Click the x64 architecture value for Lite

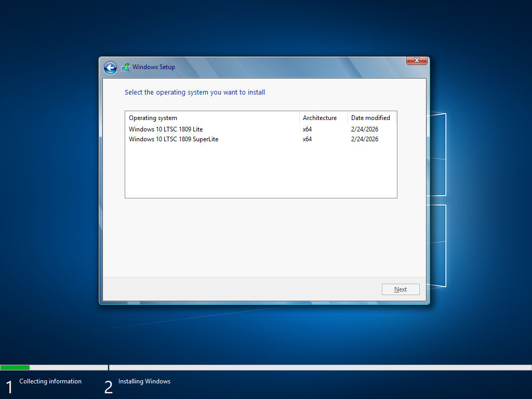(307, 129)
